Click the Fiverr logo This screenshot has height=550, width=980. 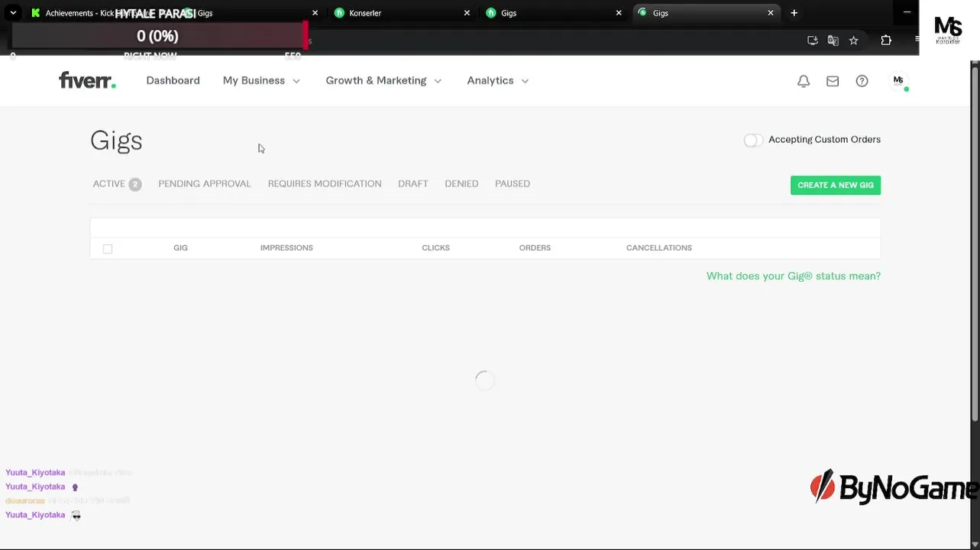pos(87,80)
